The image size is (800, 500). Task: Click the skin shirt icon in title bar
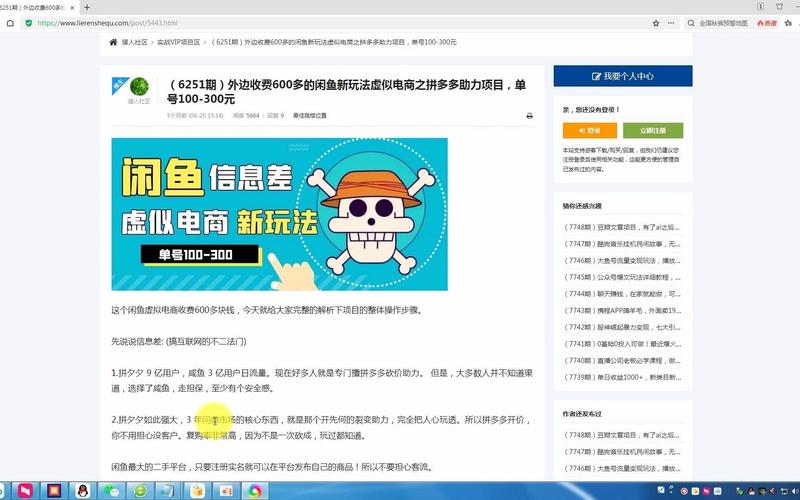click(x=779, y=7)
